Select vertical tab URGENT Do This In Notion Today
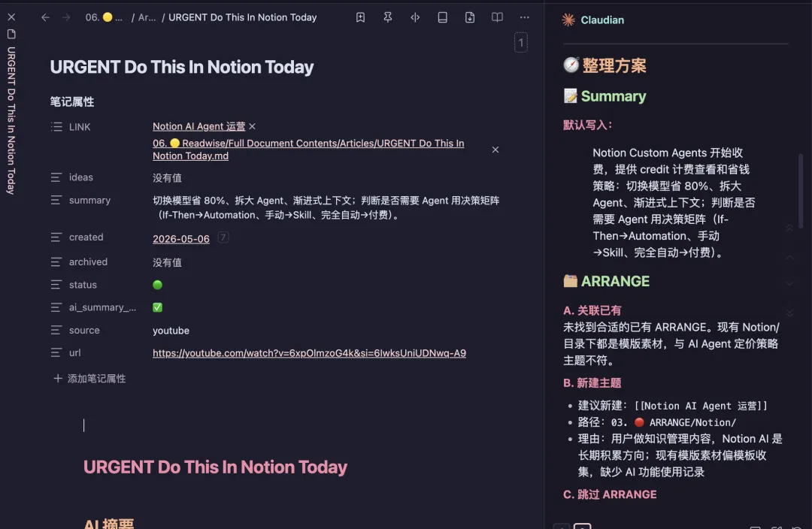 coord(11,120)
